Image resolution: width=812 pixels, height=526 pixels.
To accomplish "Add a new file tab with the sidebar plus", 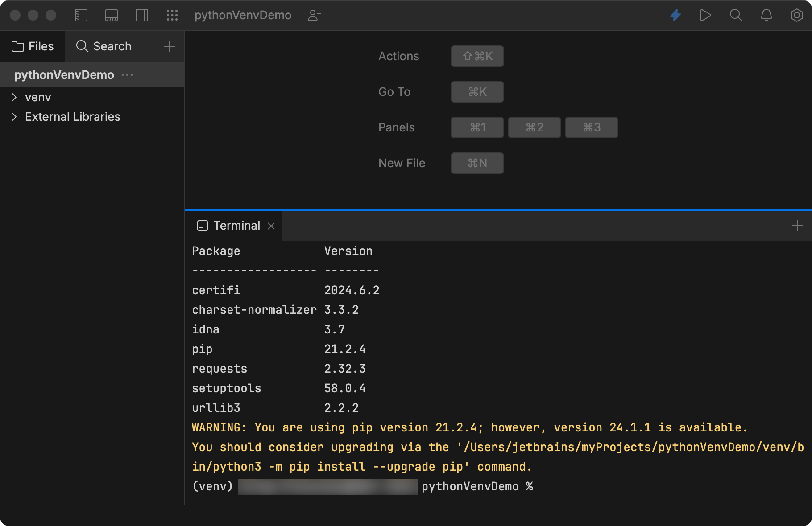I will 169,46.
